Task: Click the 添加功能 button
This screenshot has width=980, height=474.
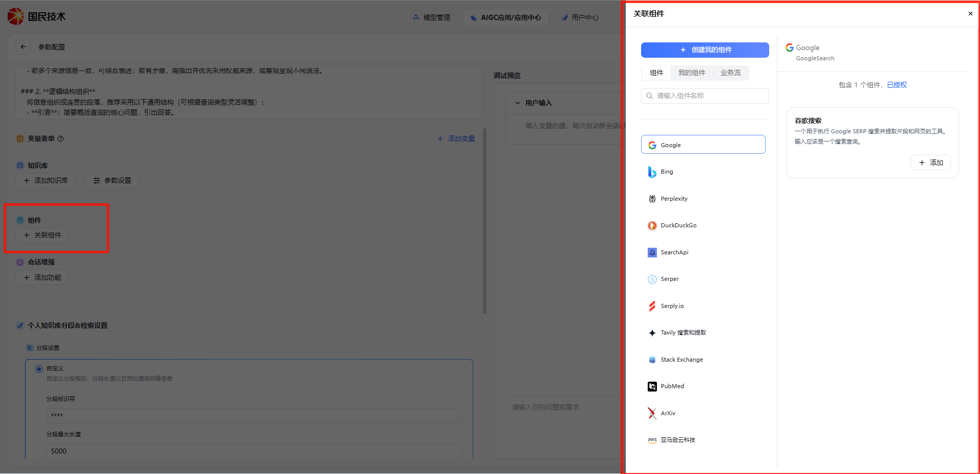Action: tap(42, 278)
